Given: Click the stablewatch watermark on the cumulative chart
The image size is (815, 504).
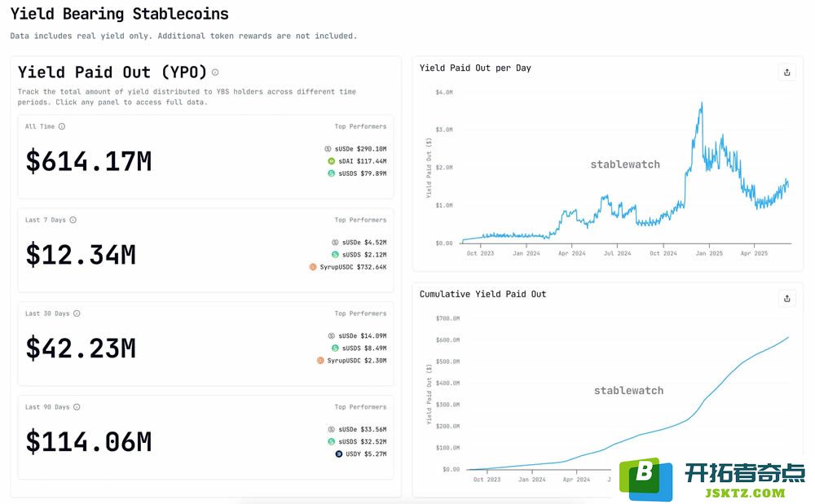Looking at the screenshot, I should 628,390.
